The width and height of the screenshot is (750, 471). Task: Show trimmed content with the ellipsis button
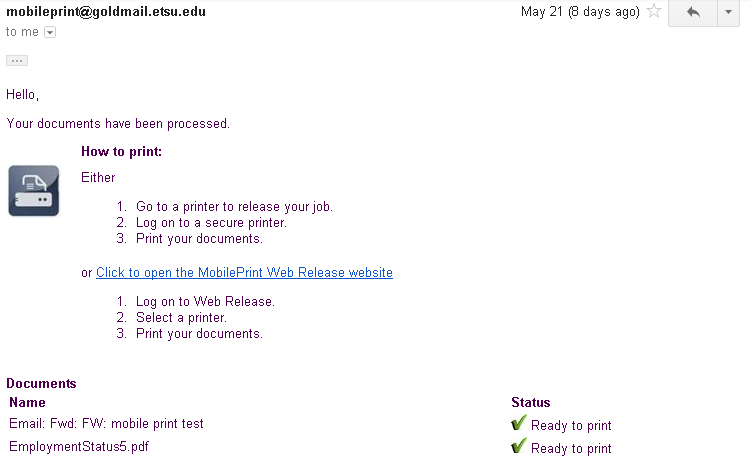tap(17, 61)
